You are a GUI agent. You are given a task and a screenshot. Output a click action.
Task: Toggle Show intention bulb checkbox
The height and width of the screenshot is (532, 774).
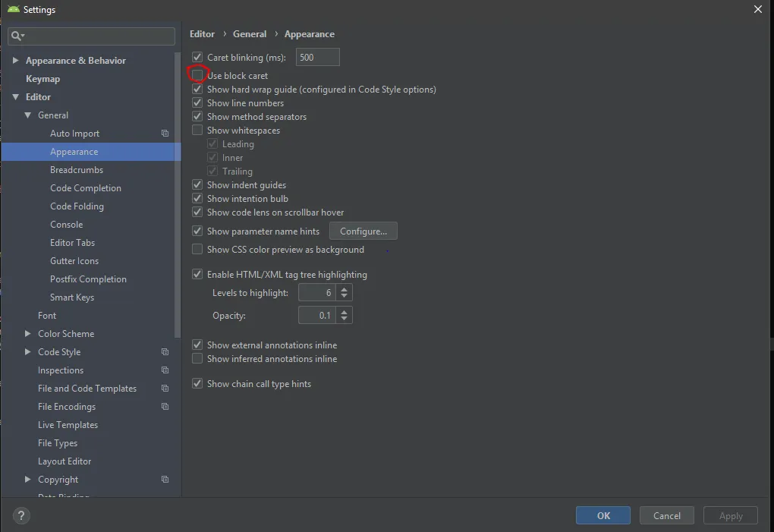click(x=197, y=198)
